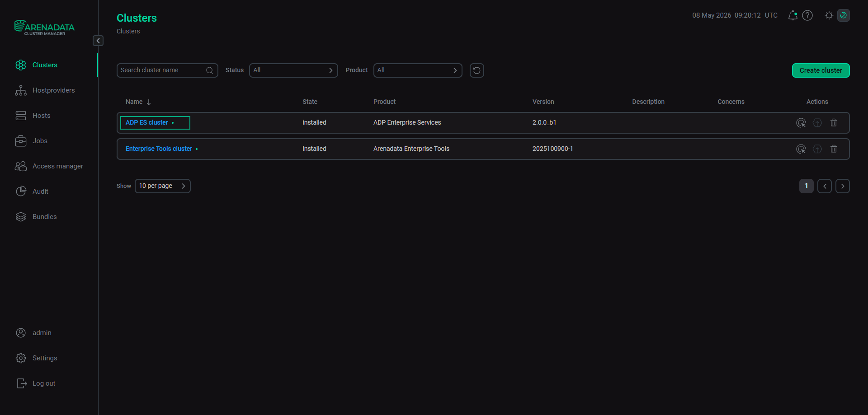
Task: Delete the ADP ES cluster via trash icon
Action: tap(834, 123)
